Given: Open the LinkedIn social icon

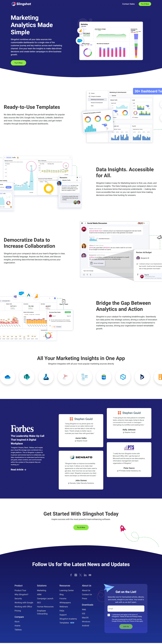Looking at the screenshot, I should (x=85, y=575).
